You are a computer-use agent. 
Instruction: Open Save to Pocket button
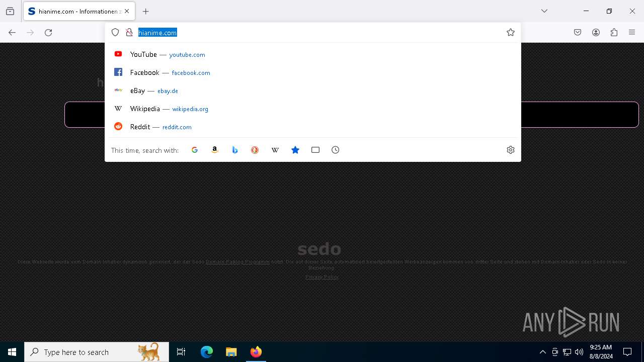578,33
